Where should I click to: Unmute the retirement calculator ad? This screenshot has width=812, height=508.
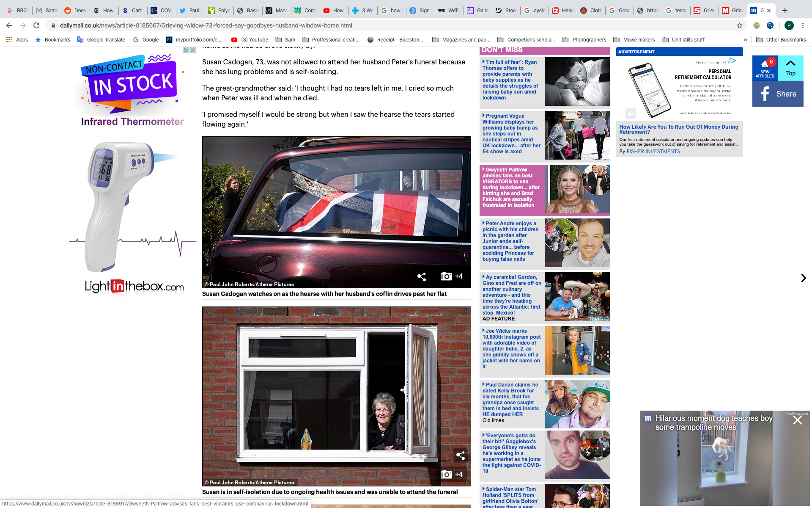tap(631, 113)
